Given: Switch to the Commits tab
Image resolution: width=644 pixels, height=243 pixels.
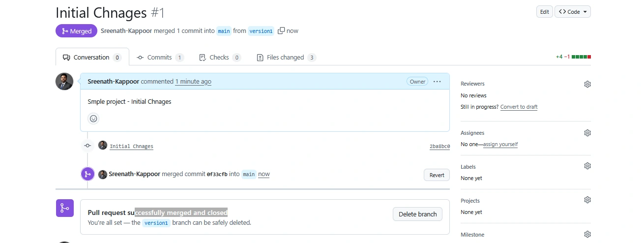Looking at the screenshot, I should tap(160, 57).
